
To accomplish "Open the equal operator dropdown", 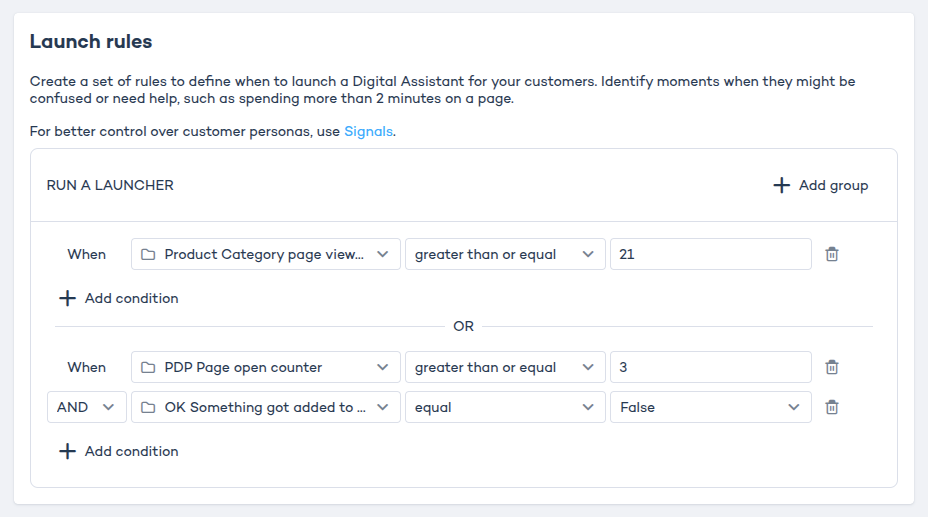I will [505, 407].
